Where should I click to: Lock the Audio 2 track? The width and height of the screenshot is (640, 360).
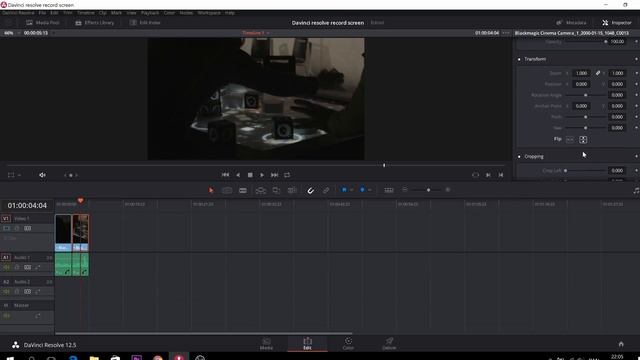[x=17, y=291]
